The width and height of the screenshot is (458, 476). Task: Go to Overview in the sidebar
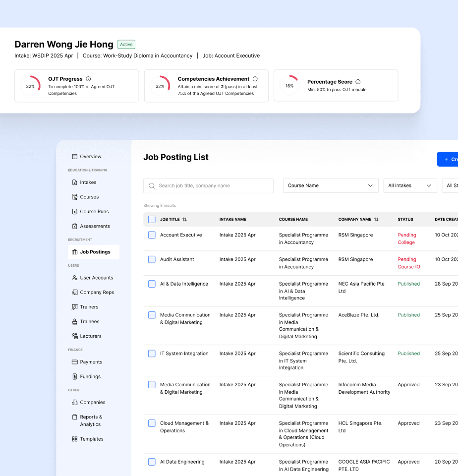[x=90, y=157]
